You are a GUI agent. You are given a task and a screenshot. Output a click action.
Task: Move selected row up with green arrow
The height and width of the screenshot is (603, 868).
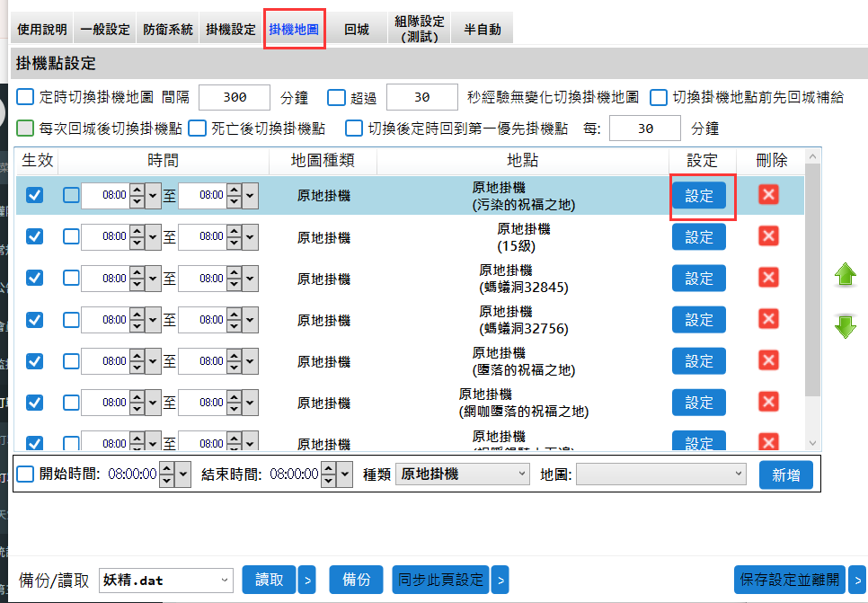pyautogui.click(x=846, y=274)
